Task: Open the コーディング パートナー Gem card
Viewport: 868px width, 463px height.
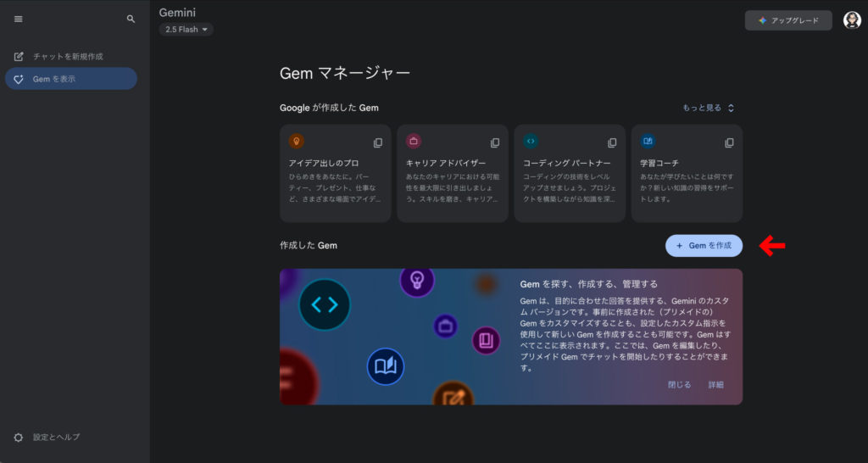Action: click(570, 173)
